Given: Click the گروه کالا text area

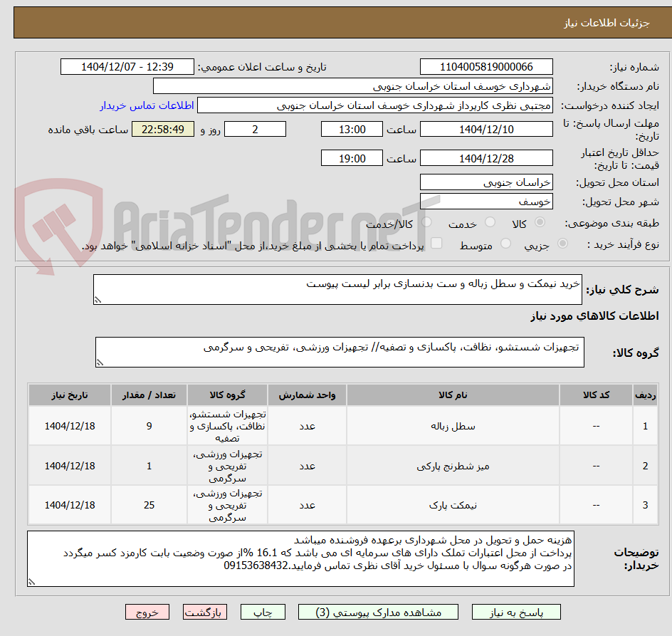Looking at the screenshot, I should [340, 352].
